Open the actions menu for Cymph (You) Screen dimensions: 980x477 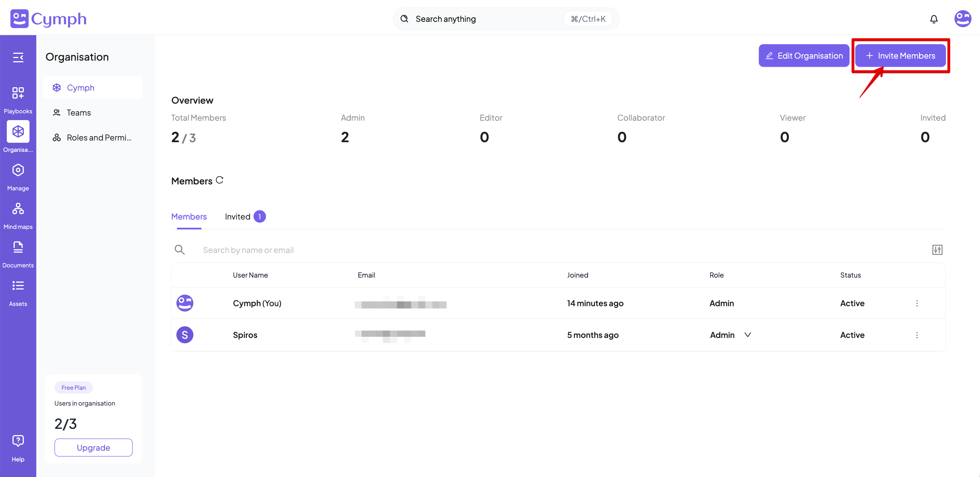pos(917,303)
